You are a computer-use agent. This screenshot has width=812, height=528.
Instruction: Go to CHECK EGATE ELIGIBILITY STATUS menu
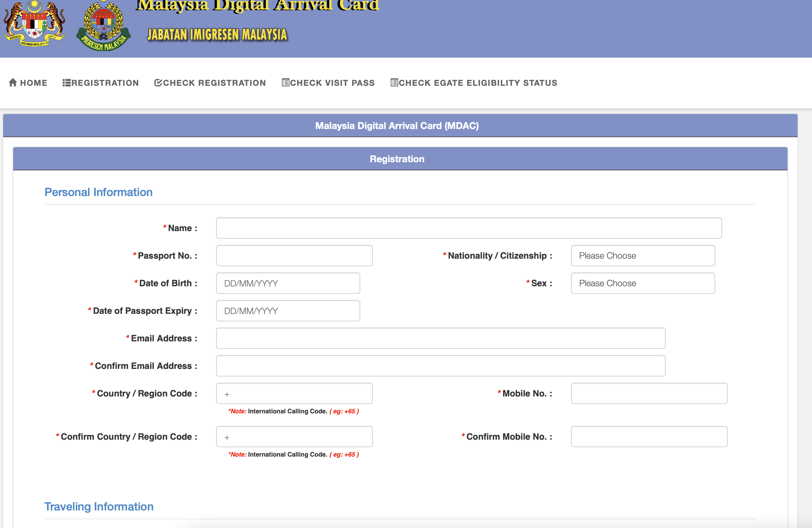478,83
